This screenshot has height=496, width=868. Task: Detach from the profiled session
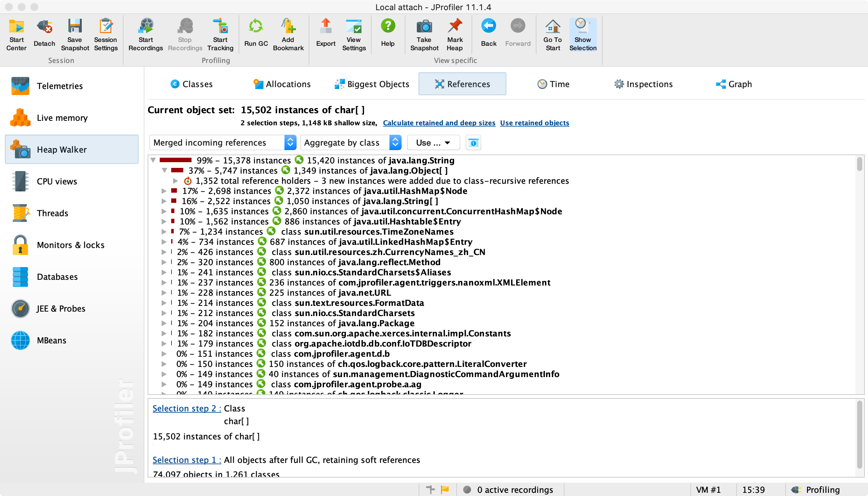pos(44,34)
